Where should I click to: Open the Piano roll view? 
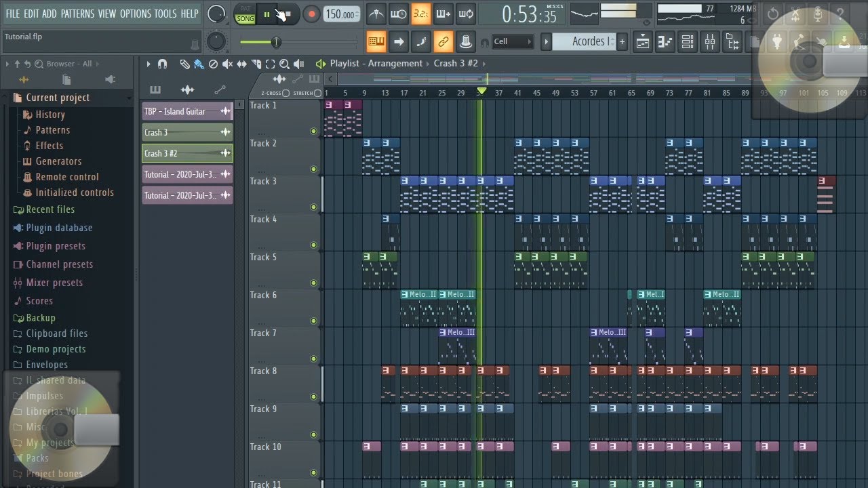click(665, 42)
